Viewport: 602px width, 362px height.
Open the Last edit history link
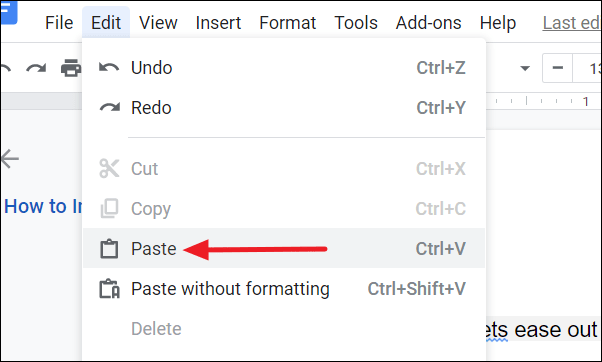pos(572,23)
